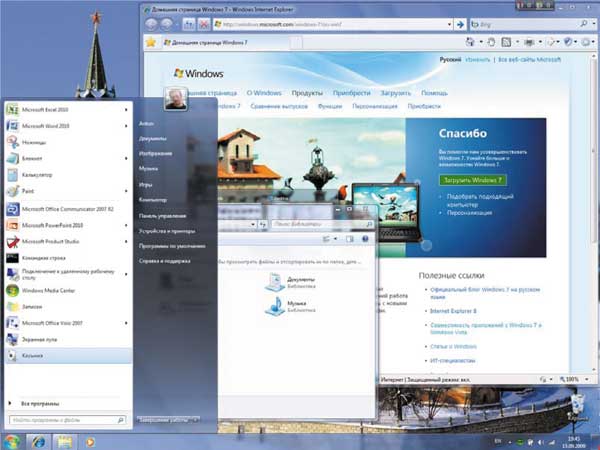
Task: Expand the Visio 2007 jump list arrow
Action: click(126, 323)
